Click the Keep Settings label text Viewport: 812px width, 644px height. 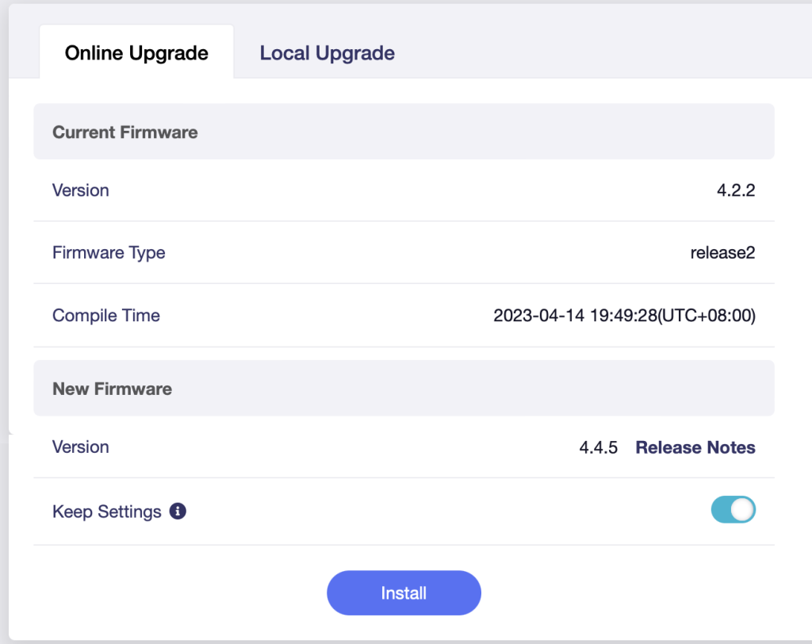pyautogui.click(x=106, y=512)
